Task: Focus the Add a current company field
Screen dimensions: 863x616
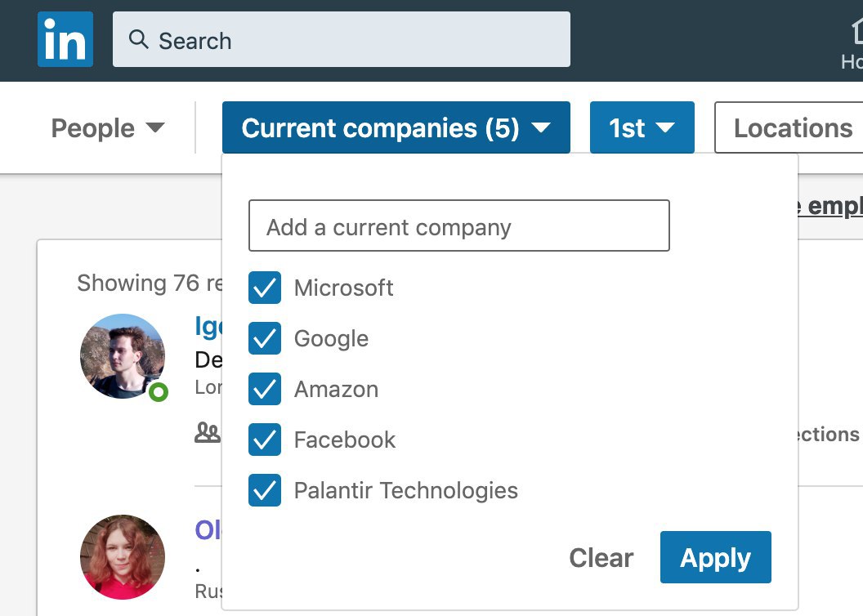Action: tap(459, 225)
